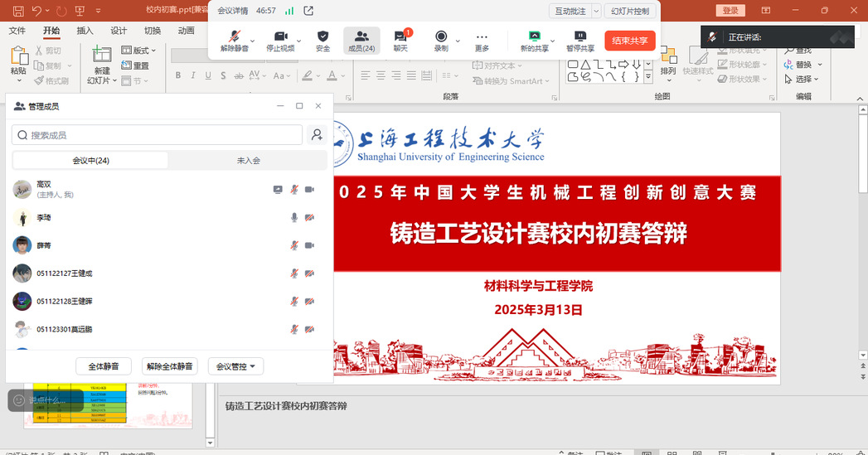Open the 插入 ribbon tab
Viewport: 868px width, 455px height.
[85, 31]
